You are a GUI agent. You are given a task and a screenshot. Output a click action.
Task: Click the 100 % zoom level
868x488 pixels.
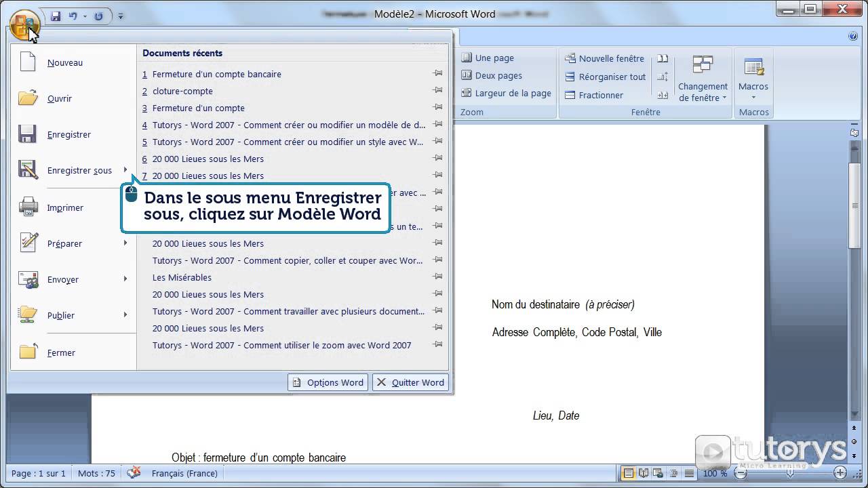pyautogui.click(x=715, y=473)
